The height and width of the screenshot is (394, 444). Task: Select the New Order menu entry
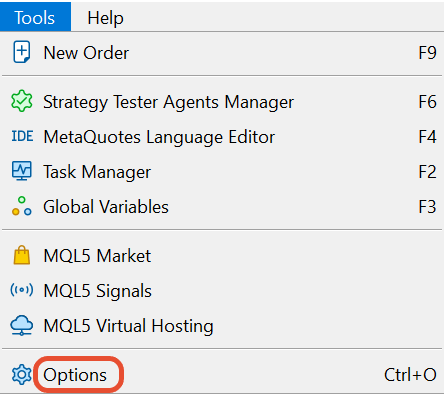[x=222, y=53]
